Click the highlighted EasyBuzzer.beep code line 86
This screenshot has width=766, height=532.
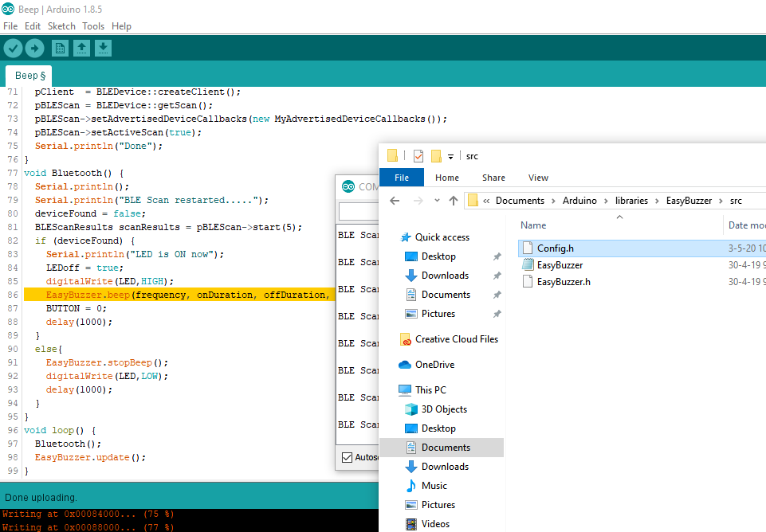pos(179,295)
